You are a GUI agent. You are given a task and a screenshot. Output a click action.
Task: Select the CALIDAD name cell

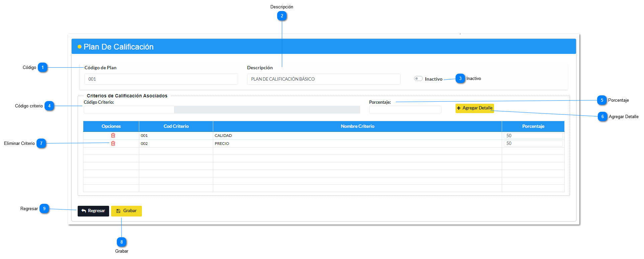[357, 136]
